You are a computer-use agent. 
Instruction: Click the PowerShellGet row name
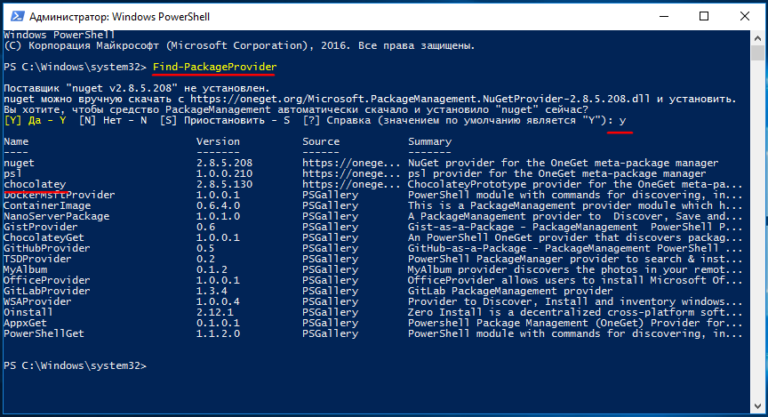[43, 334]
